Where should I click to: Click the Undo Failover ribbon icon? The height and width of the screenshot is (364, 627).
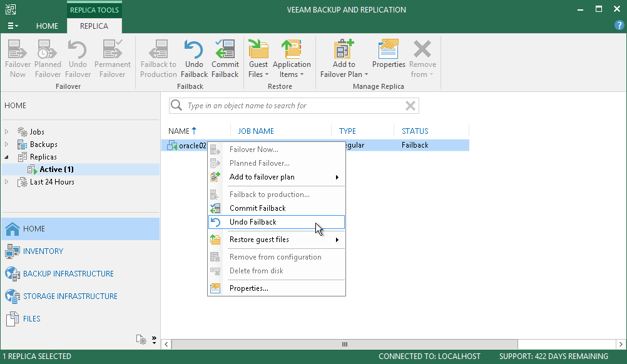click(78, 58)
